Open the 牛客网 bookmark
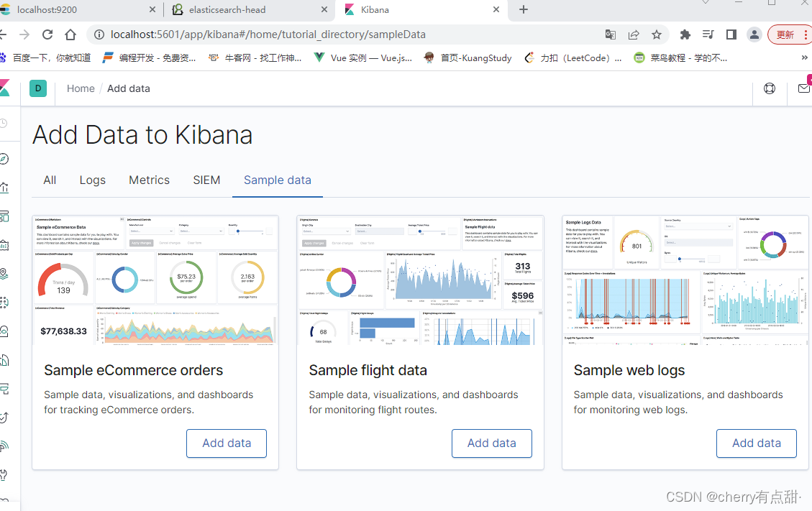The image size is (812, 511). tap(255, 58)
